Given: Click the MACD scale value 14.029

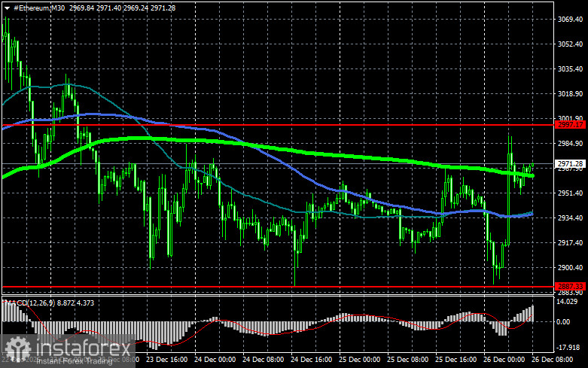Looking at the screenshot, I should pyautogui.click(x=567, y=302).
